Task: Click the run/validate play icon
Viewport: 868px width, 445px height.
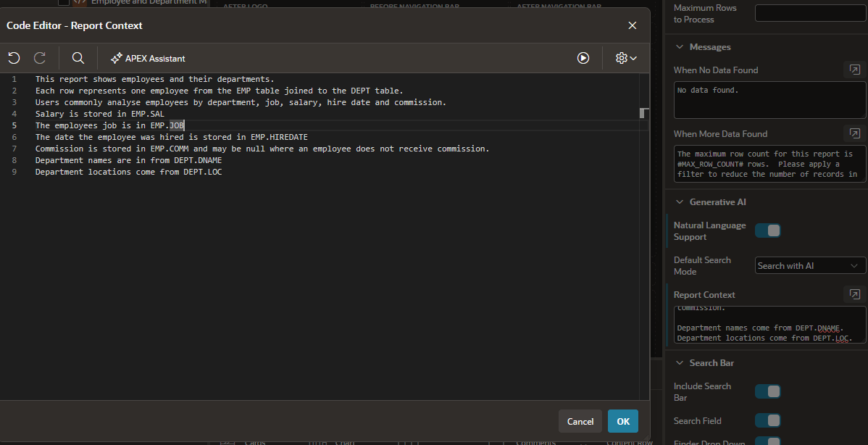Action: pos(583,58)
